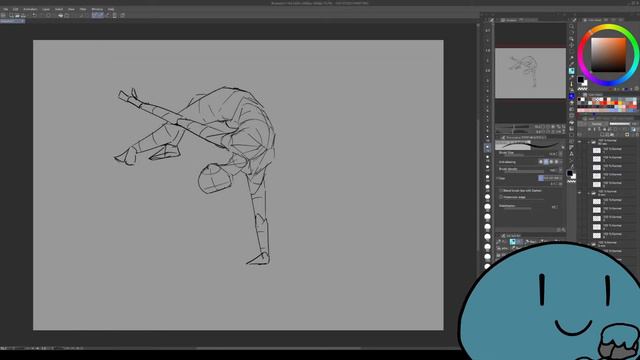Select the transparent color under the color wheel
640x360 pixels.
click(x=582, y=89)
